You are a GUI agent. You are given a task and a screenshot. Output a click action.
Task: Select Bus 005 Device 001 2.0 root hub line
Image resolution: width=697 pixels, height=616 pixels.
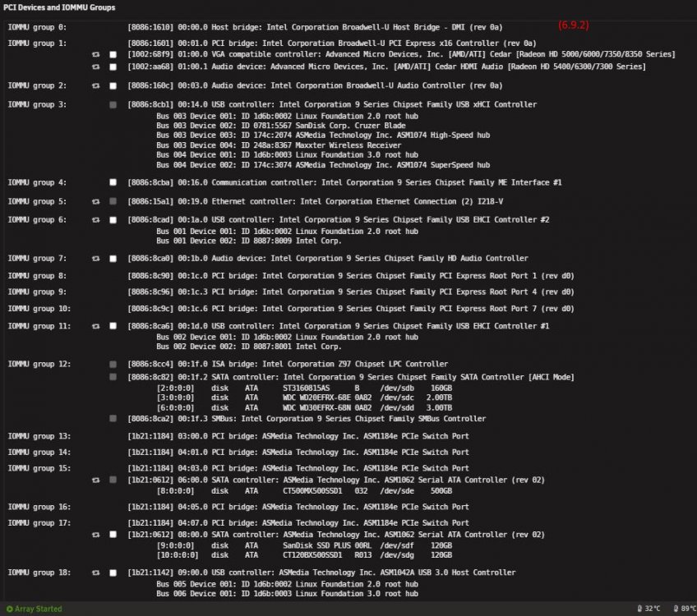(x=287, y=585)
